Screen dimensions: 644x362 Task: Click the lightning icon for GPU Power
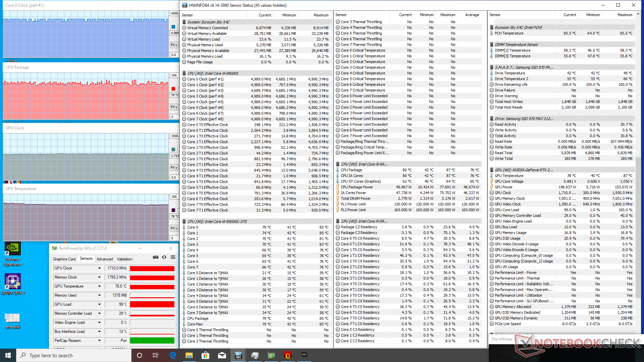pyautogui.click(x=491, y=187)
